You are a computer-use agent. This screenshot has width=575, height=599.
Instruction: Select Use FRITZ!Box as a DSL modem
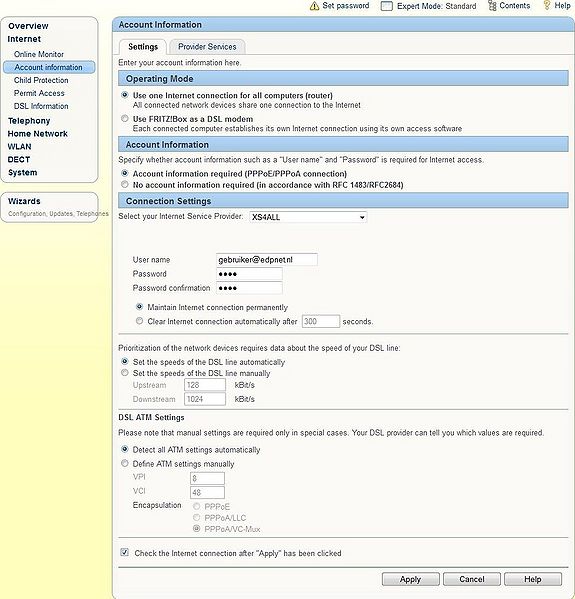125,118
